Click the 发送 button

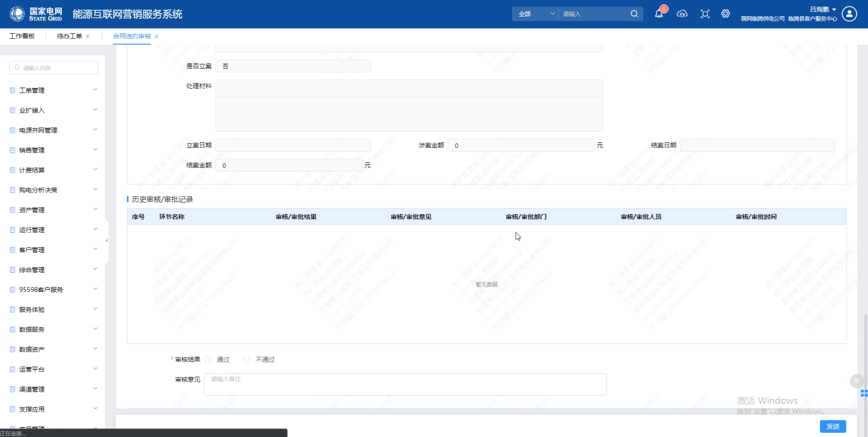click(833, 426)
